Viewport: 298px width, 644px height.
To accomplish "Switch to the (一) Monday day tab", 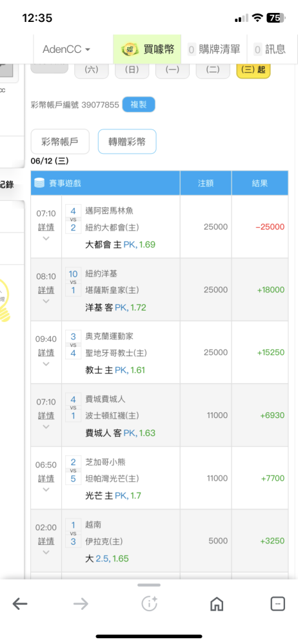I will point(172,70).
